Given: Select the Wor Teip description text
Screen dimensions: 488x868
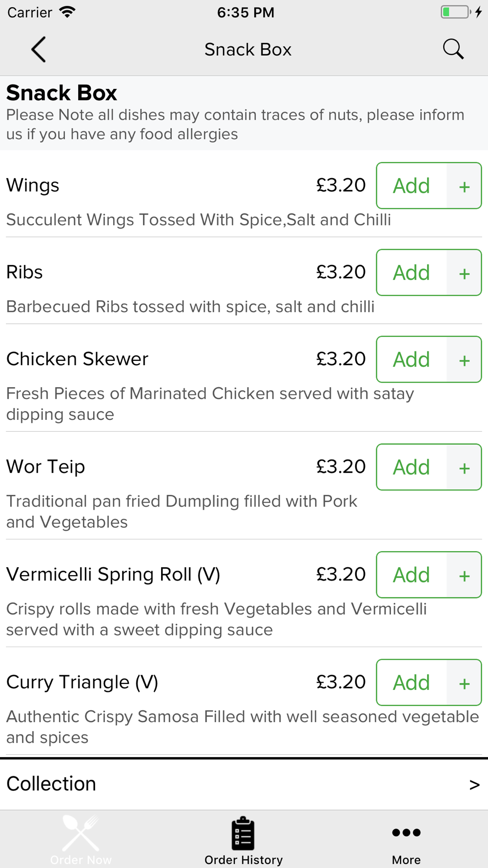Looking at the screenshot, I should point(182,512).
